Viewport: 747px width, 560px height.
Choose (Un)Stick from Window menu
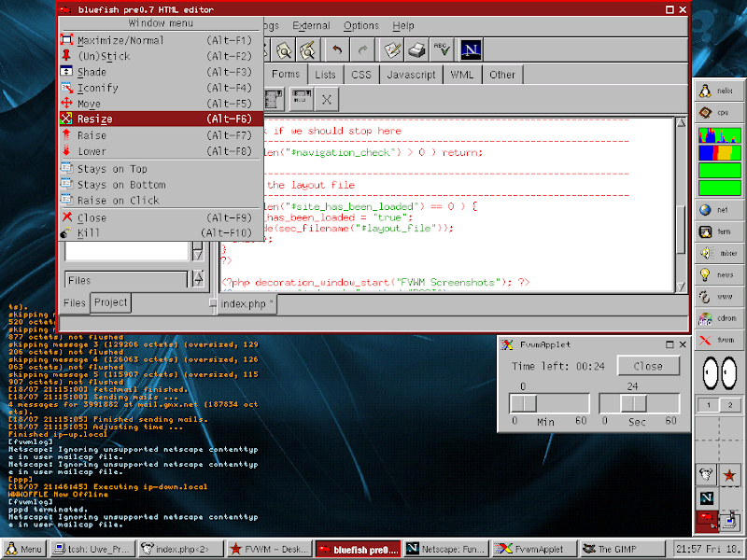tap(161, 56)
